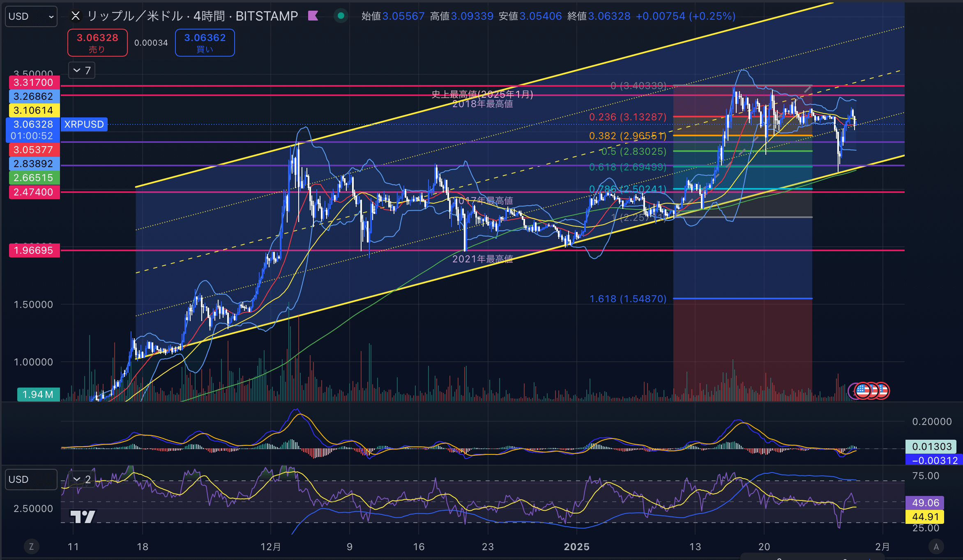Open symbol title リップル／米ドル · 4時間 · BITSTAMP
Viewport: 963px width, 560px height.
[x=192, y=16]
